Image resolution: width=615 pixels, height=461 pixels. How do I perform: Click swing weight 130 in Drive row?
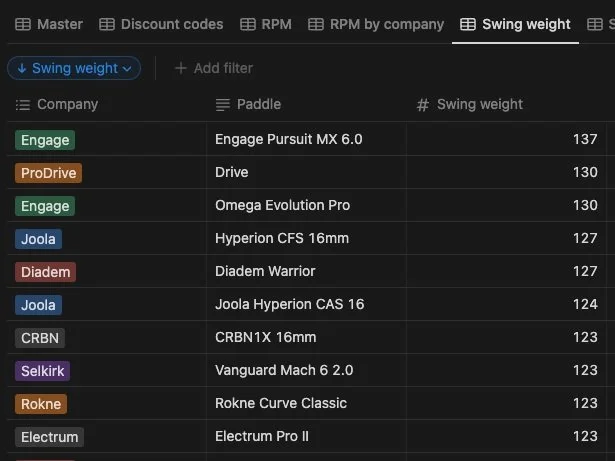click(x=585, y=172)
